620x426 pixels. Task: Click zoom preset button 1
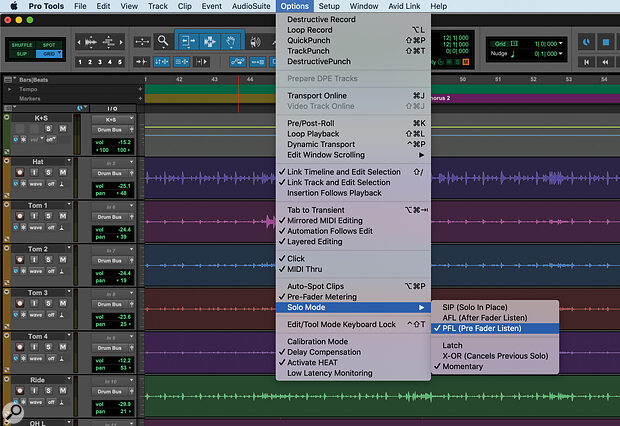[x=80, y=62]
